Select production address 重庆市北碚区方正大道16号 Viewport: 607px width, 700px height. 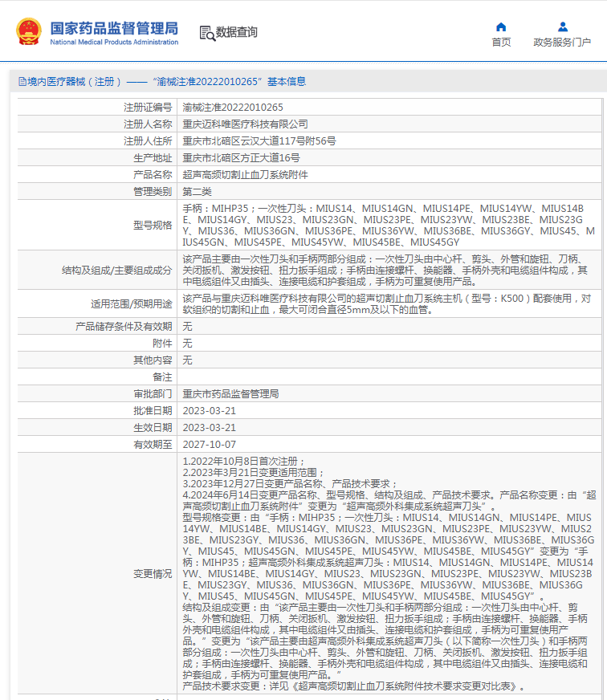click(241, 158)
